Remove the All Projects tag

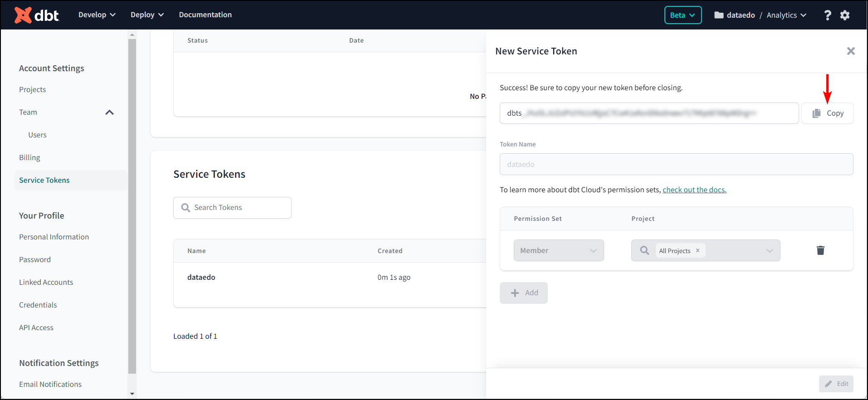click(697, 250)
